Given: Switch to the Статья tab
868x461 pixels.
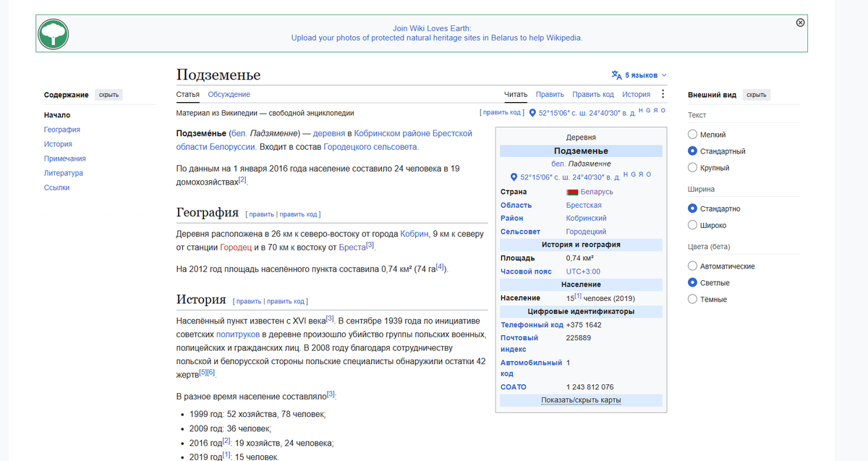Looking at the screenshot, I should pyautogui.click(x=188, y=94).
